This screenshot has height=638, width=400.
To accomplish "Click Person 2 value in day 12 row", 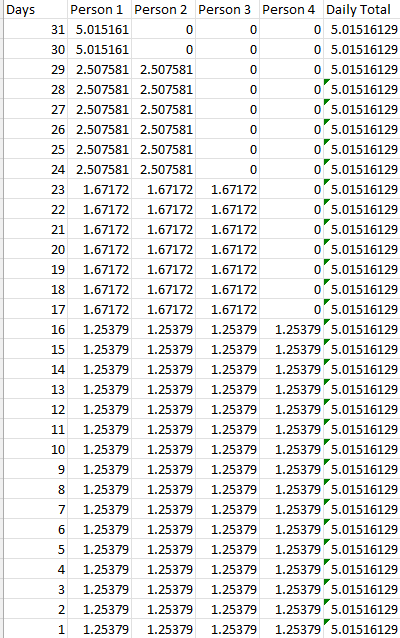I will pyautogui.click(x=163, y=409).
